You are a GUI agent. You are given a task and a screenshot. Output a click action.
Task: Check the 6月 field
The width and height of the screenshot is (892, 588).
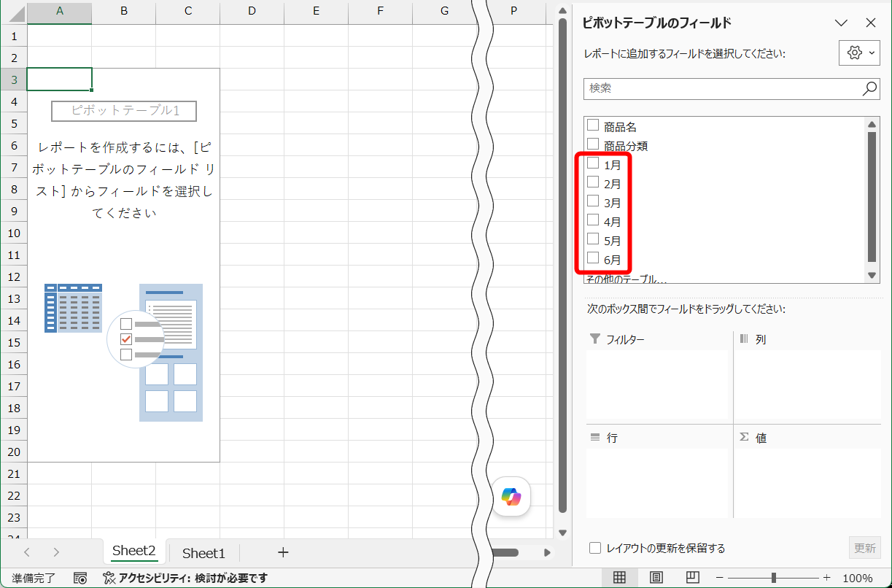pos(593,258)
